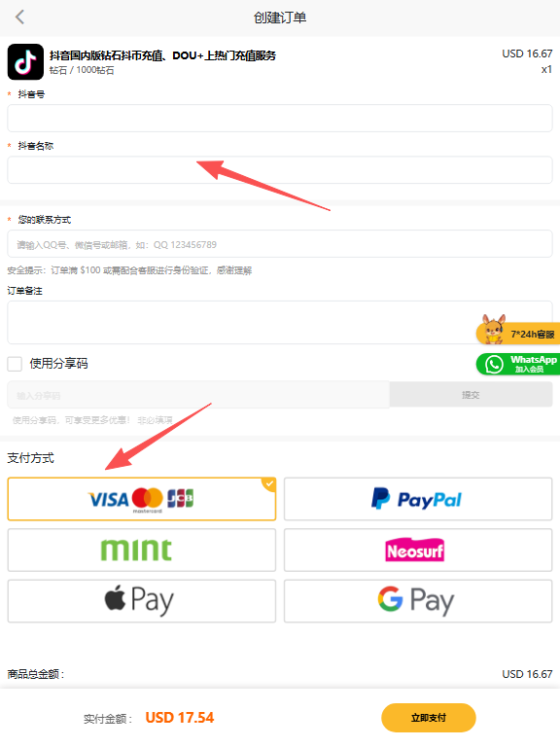The width and height of the screenshot is (560, 747).
Task: Select mint payment option
Action: point(141,550)
